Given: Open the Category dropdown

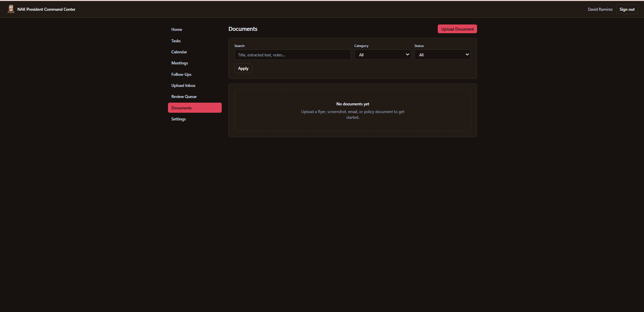Looking at the screenshot, I should tap(383, 55).
